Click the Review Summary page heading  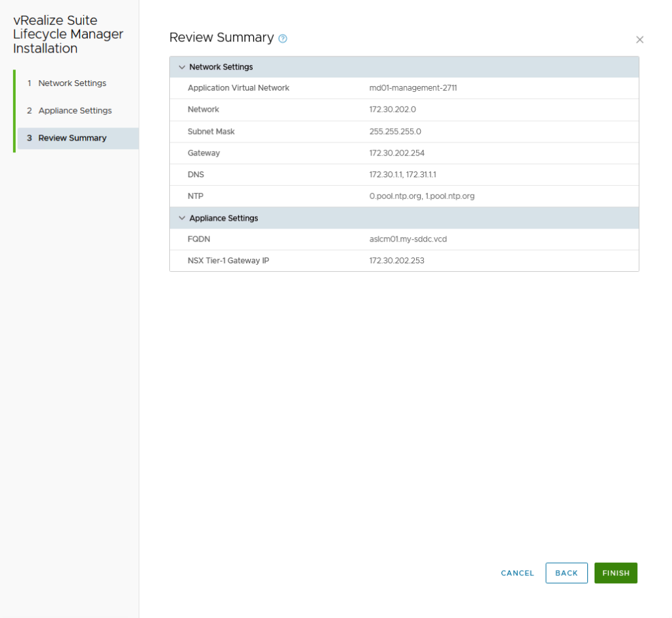pyautogui.click(x=221, y=37)
